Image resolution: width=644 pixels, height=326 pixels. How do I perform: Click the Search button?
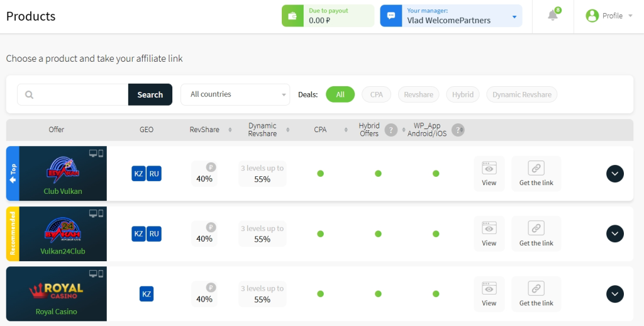tap(150, 94)
